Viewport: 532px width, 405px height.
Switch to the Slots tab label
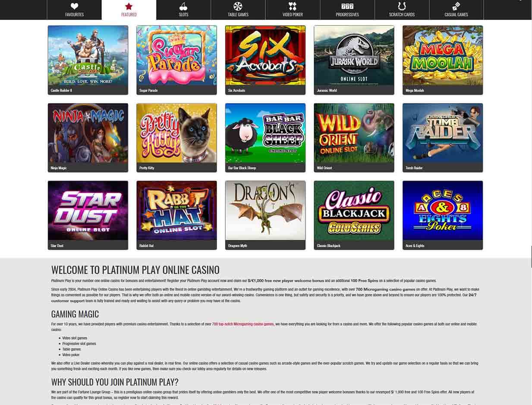(x=183, y=15)
